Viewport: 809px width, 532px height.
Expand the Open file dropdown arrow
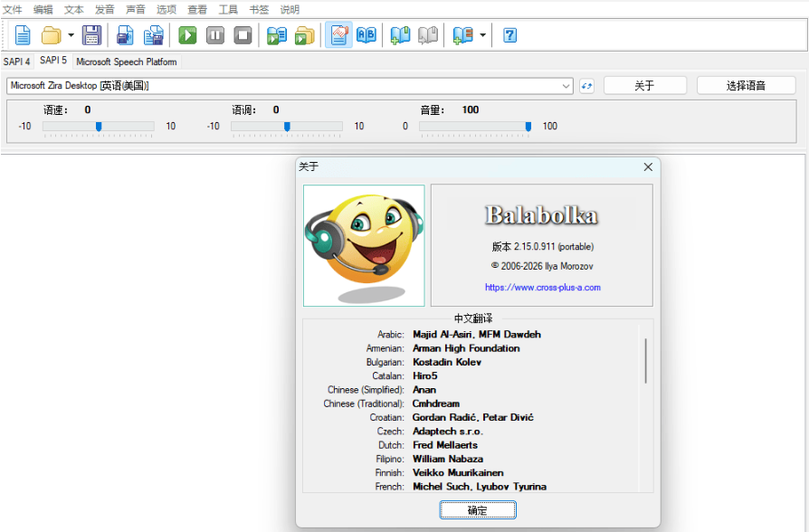(71, 35)
